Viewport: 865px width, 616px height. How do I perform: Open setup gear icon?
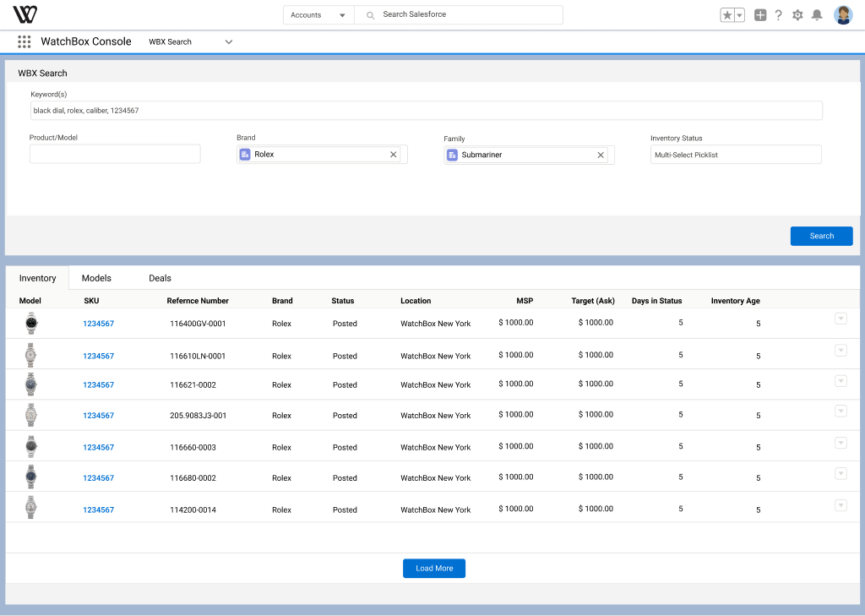[797, 15]
